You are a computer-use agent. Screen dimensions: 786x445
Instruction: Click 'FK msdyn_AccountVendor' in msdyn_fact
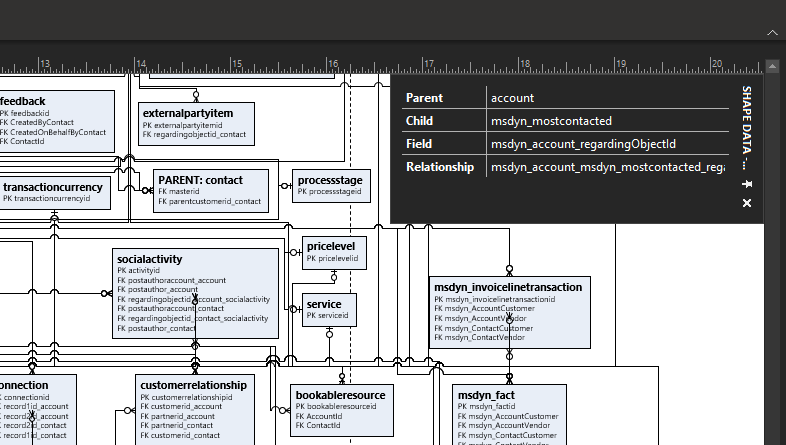pyautogui.click(x=504, y=425)
